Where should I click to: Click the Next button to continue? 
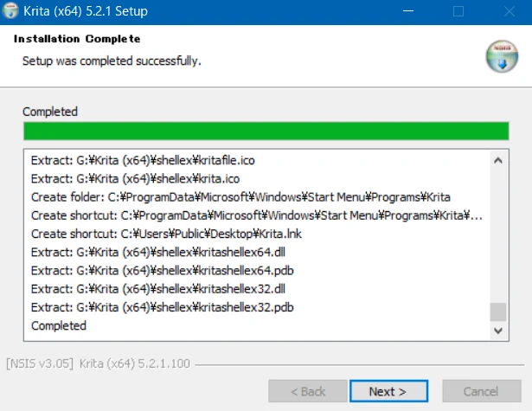(388, 391)
